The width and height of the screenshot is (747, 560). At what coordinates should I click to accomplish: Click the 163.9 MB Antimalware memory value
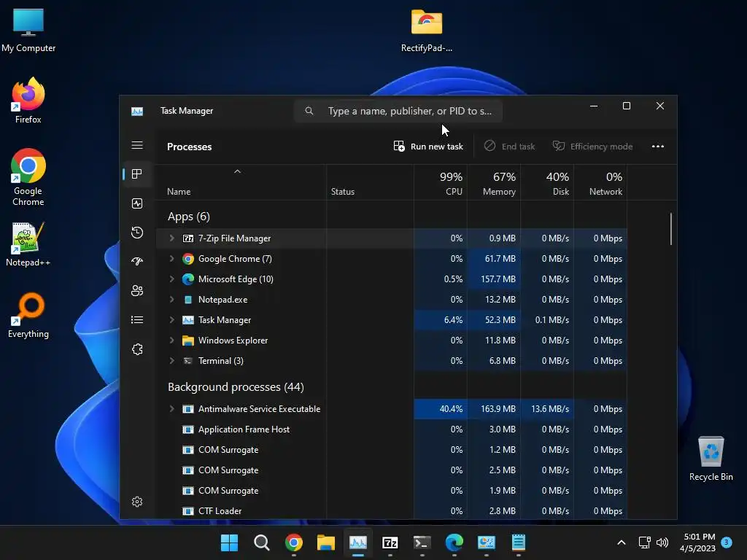click(x=498, y=409)
